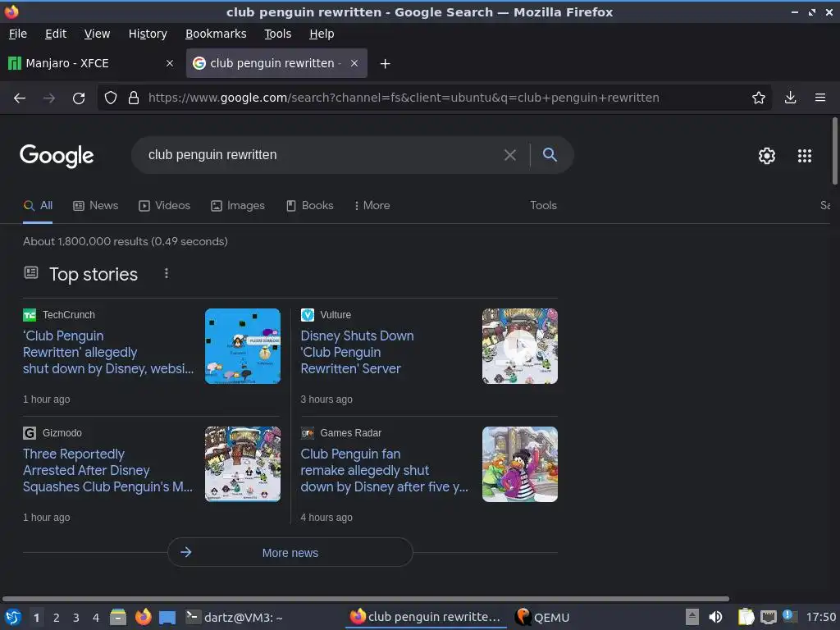The width and height of the screenshot is (840, 630).
Task: Open the tracking protection shield icon
Action: (111, 98)
